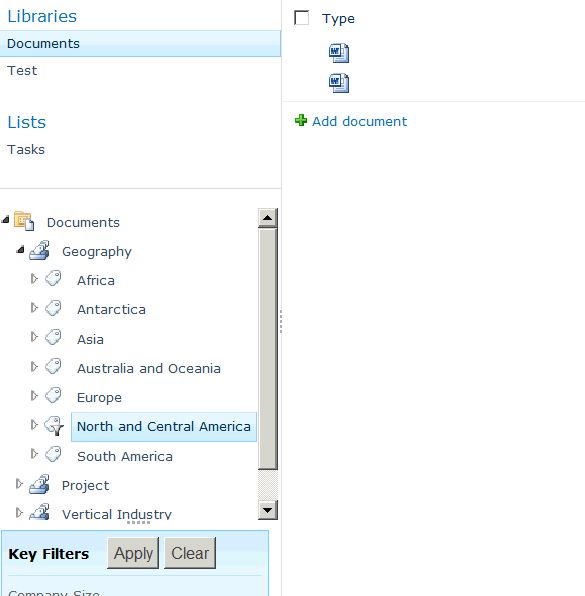585x596 pixels.
Task: Expand the Project term set node
Action: coord(19,484)
